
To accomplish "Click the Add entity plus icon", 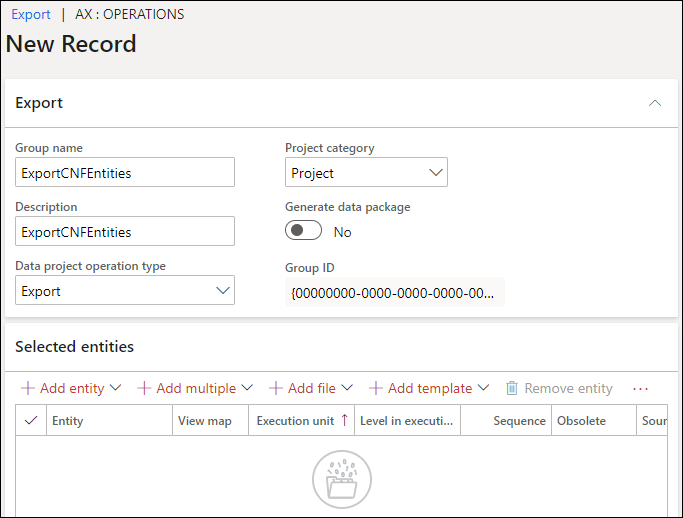I will (x=28, y=388).
